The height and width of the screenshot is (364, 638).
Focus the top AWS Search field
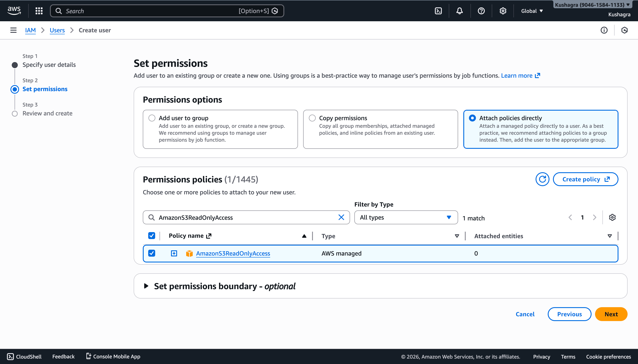click(167, 11)
